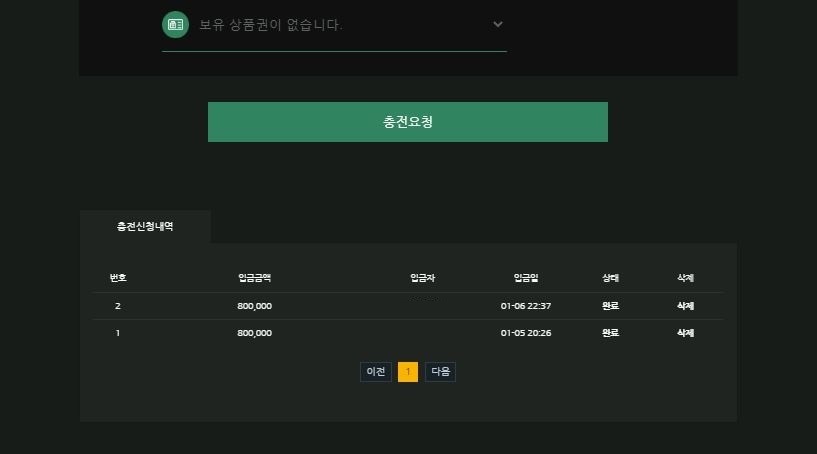817x454 pixels.
Task: Go to next page with 다음
Action: (x=440, y=372)
